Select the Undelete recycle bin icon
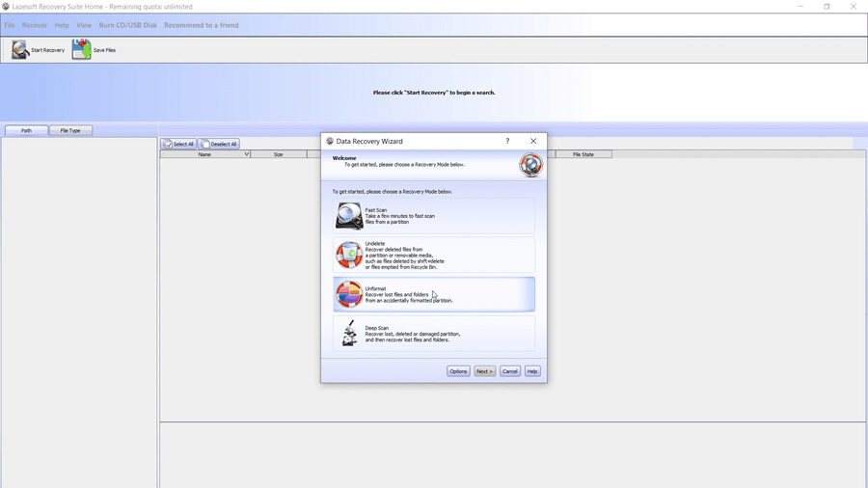 349,255
